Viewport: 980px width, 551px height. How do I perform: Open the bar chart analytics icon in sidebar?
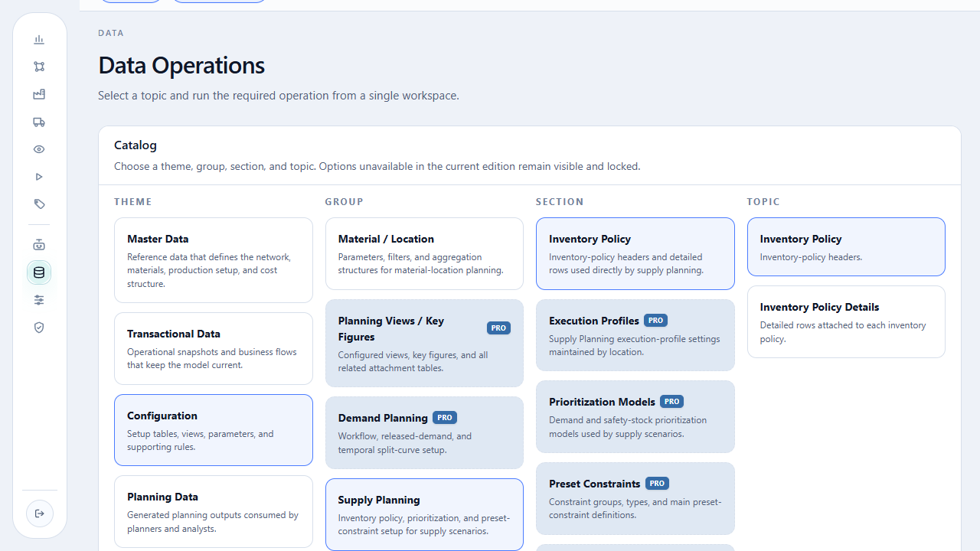[x=39, y=39]
